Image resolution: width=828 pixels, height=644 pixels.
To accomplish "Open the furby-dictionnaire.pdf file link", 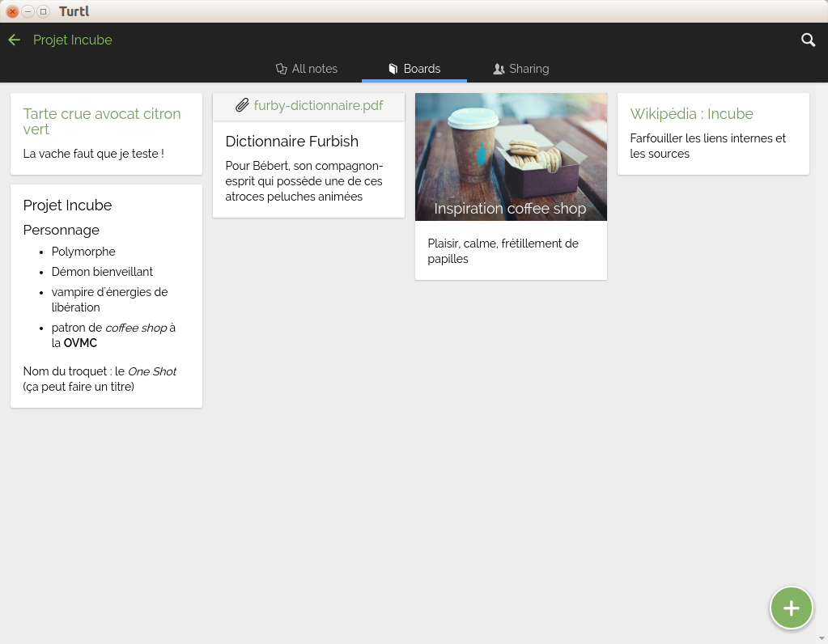I will tap(318, 105).
